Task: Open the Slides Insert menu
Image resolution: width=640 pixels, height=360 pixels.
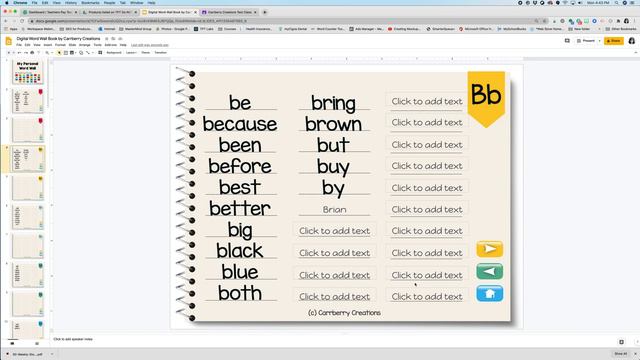Action: tap(48, 45)
